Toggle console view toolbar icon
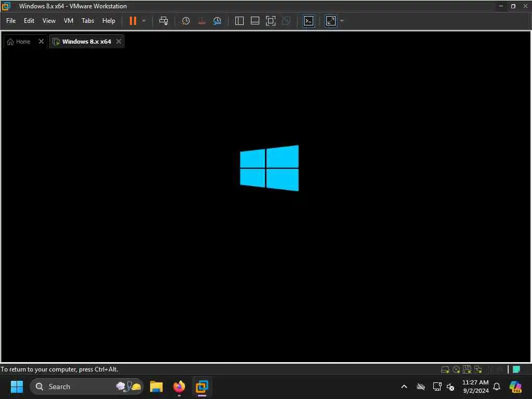Image resolution: width=532 pixels, height=399 pixels. [309, 21]
